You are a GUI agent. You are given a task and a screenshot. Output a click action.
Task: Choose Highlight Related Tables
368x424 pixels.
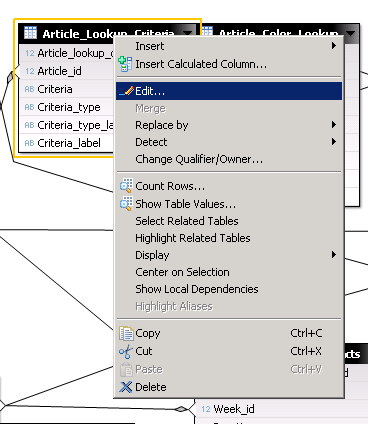click(193, 238)
